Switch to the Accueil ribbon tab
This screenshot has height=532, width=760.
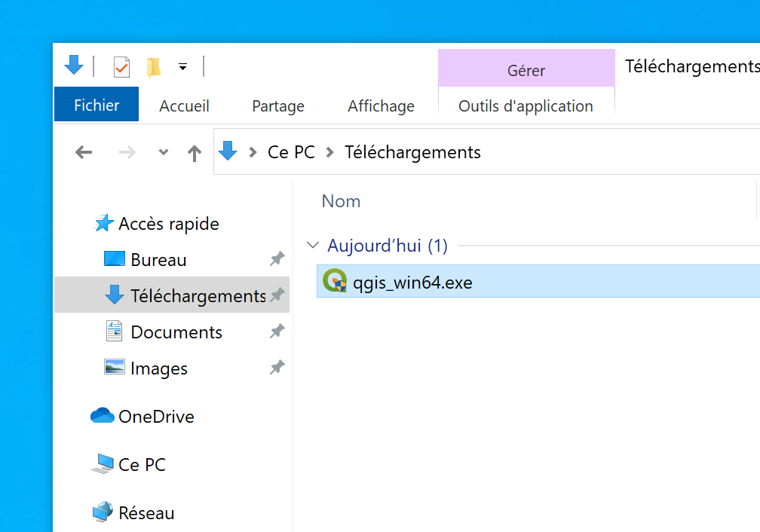coord(184,106)
